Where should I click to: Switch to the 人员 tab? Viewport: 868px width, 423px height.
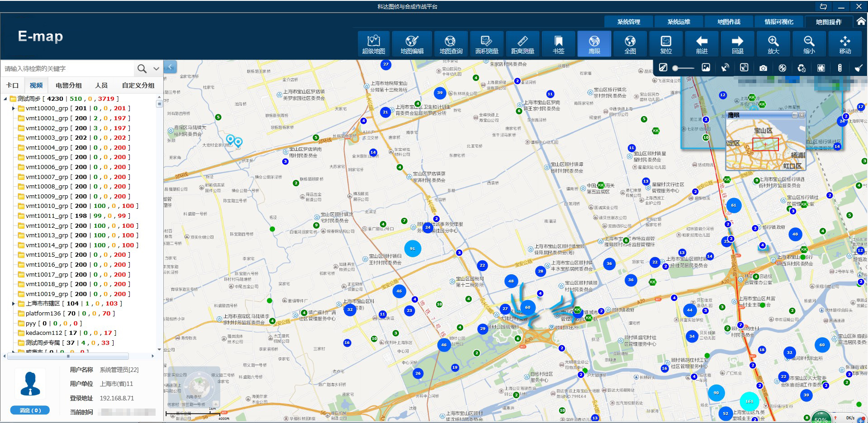[101, 85]
